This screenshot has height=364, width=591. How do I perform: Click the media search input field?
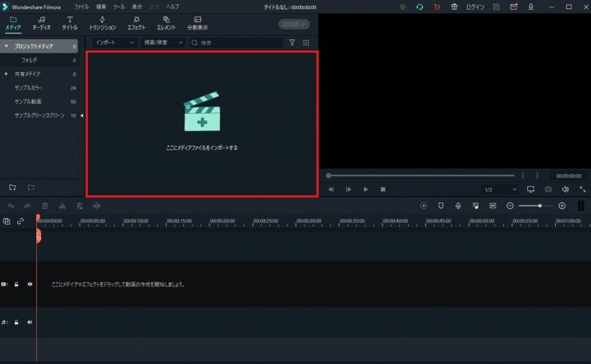pyautogui.click(x=238, y=42)
